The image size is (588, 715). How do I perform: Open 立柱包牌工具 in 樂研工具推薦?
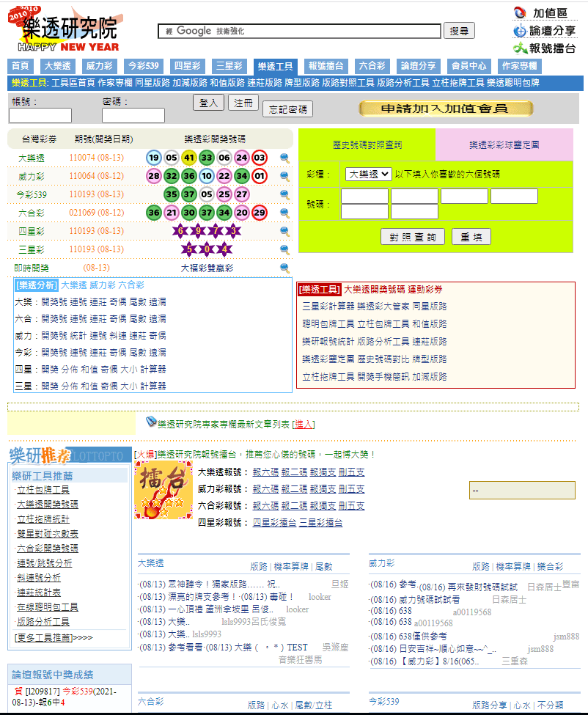pyautogui.click(x=43, y=490)
